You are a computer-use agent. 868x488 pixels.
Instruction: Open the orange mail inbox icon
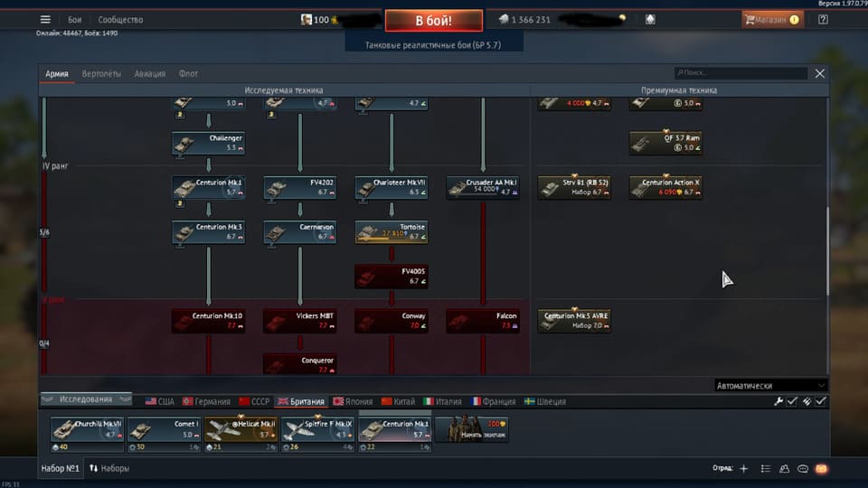pyautogui.click(x=822, y=469)
